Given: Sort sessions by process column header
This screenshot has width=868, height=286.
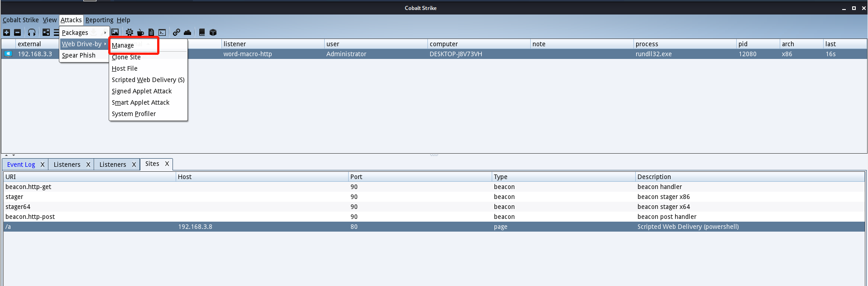Looking at the screenshot, I should pyautogui.click(x=685, y=44).
